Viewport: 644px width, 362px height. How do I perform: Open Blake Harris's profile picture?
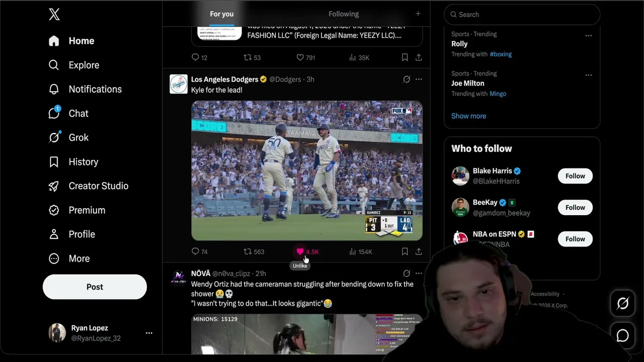(460, 176)
